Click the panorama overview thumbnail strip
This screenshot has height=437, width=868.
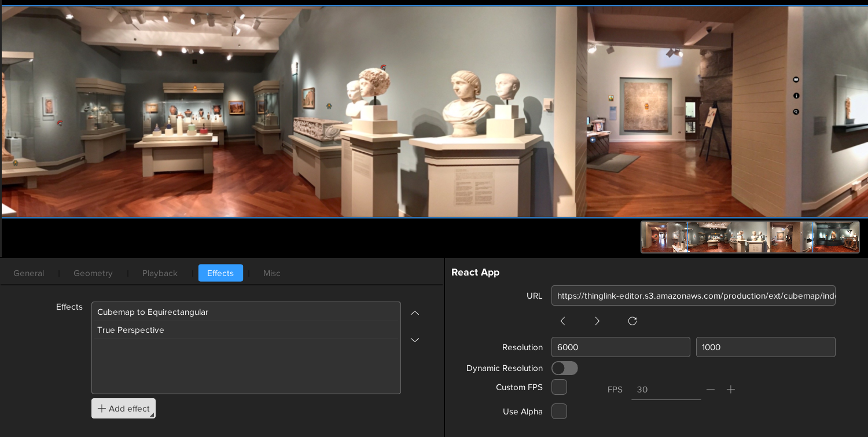click(749, 237)
